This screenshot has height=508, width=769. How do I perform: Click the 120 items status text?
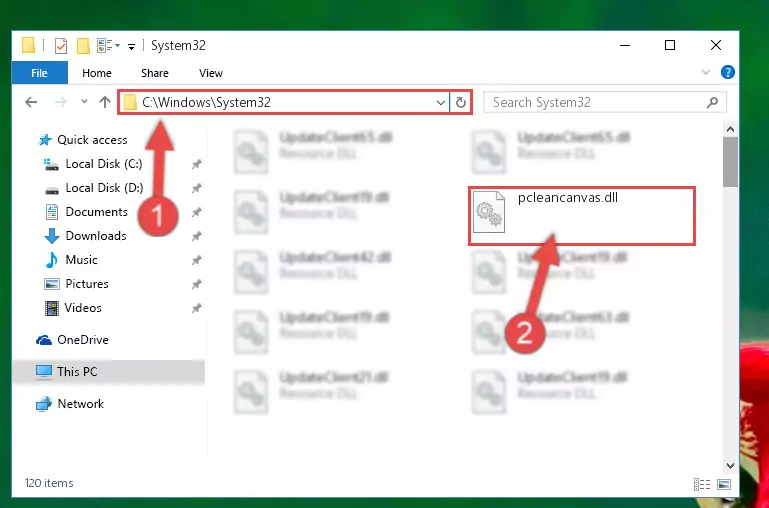tap(49, 483)
